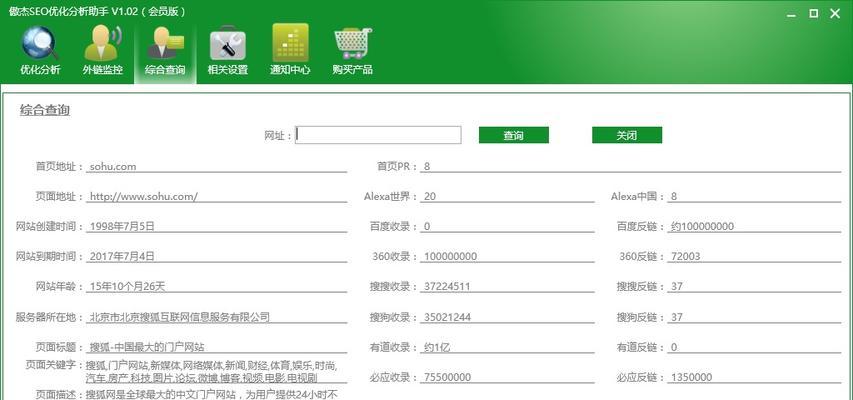The height and width of the screenshot is (400, 853).
Task: Minimize the application window
Action: [792, 15]
